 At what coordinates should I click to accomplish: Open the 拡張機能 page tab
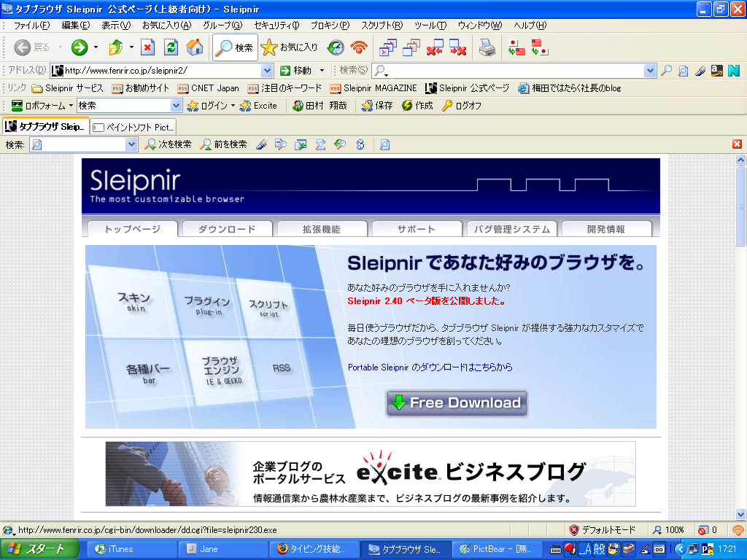click(x=322, y=229)
